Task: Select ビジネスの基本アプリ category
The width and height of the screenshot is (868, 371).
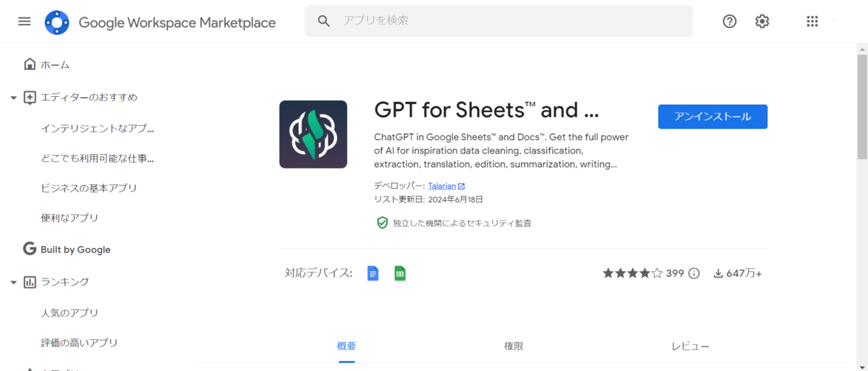Action: (89, 188)
